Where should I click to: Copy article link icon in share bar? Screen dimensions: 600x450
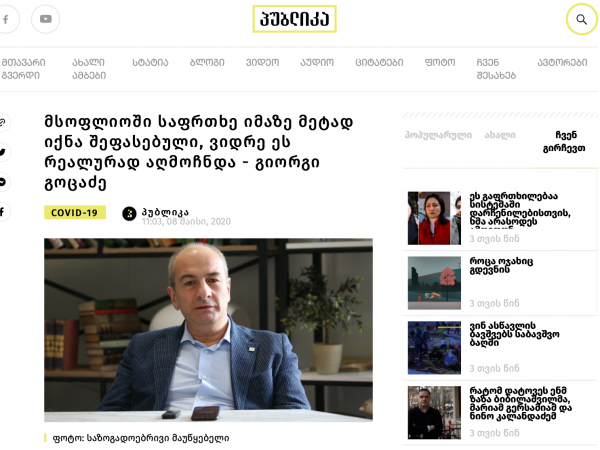pos(3,122)
